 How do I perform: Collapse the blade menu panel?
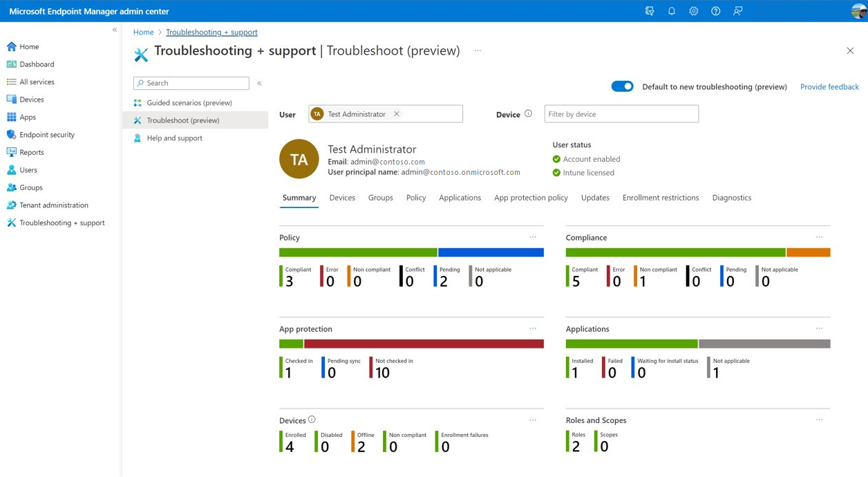pos(260,83)
